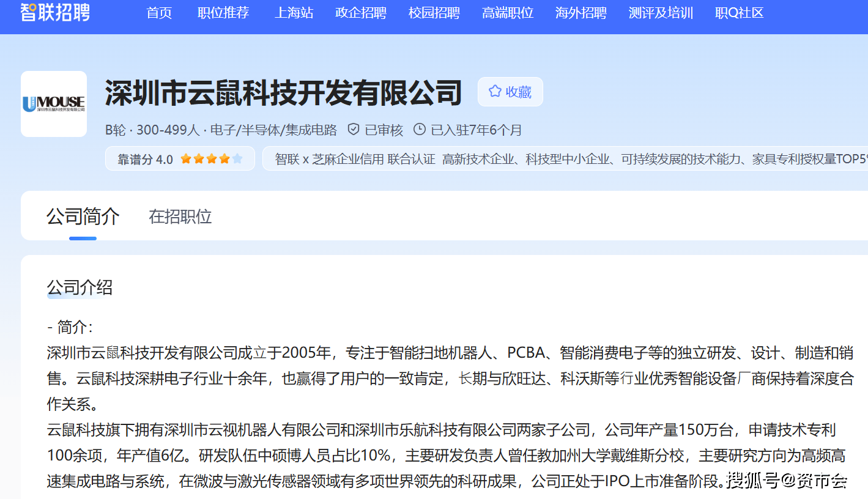Open 政企招聘 navigation link
868x499 pixels.
(361, 13)
